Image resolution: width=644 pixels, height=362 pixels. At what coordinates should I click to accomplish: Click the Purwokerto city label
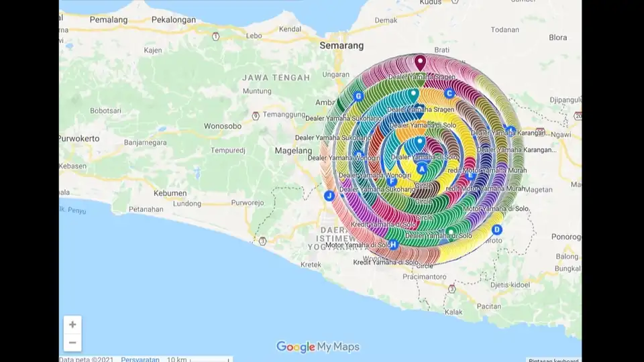coord(79,139)
